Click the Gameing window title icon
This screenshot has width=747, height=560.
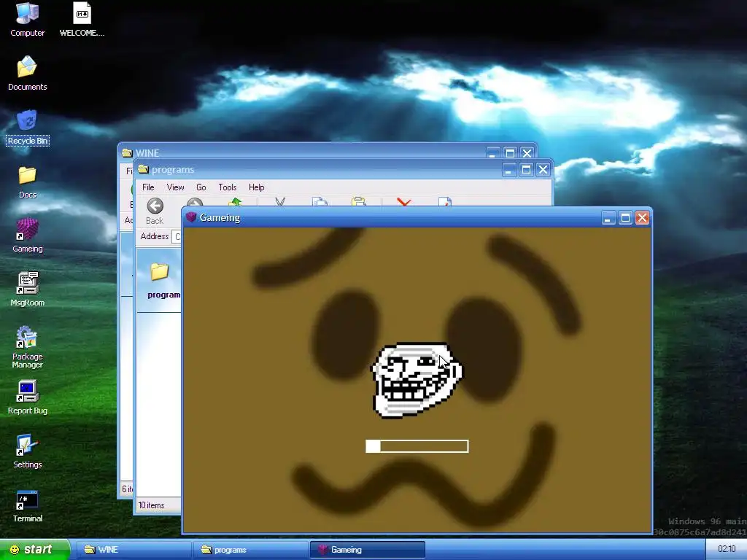[x=191, y=217]
